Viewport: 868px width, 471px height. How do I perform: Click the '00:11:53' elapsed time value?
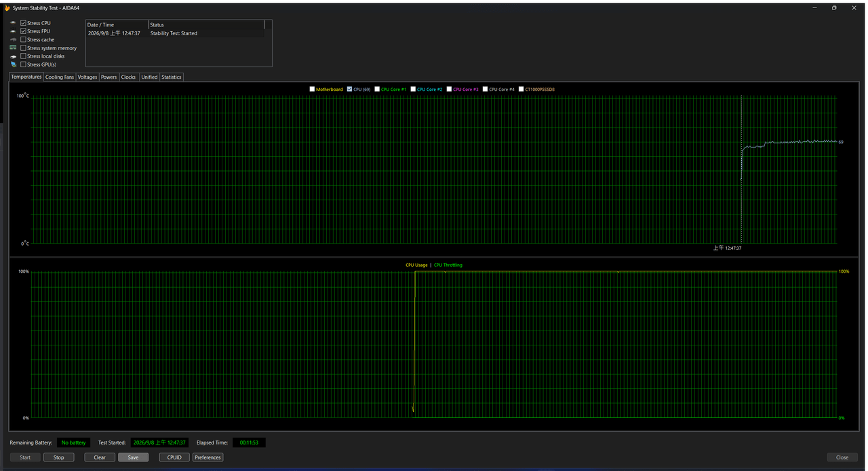pyautogui.click(x=250, y=442)
